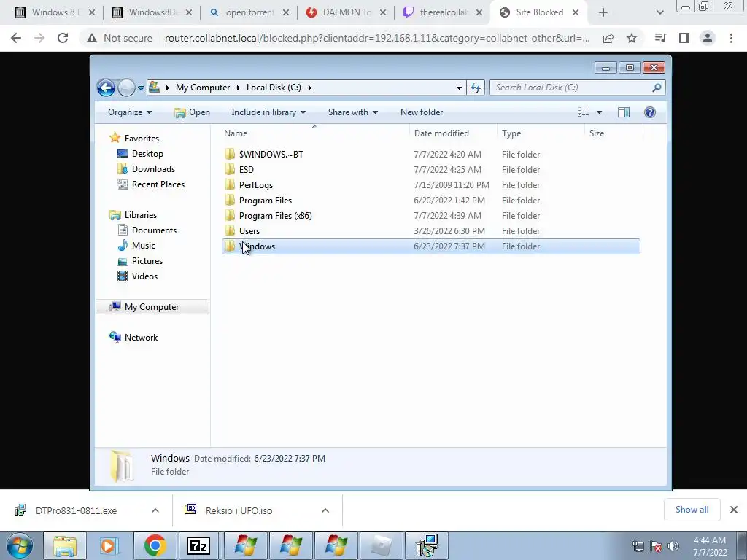Switch to the therealcollab Twitch tab
This screenshot has width=747, height=560.
click(444, 12)
